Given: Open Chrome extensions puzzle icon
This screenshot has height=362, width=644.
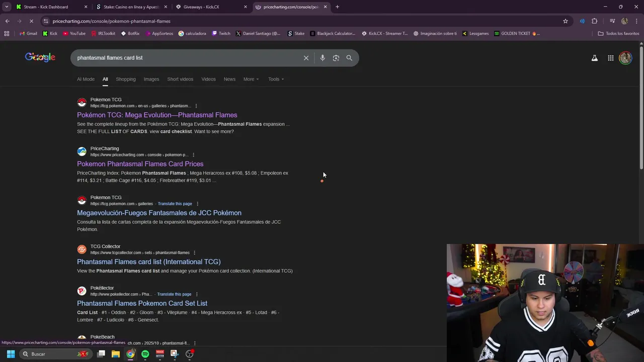Looking at the screenshot, I should click(x=595, y=21).
